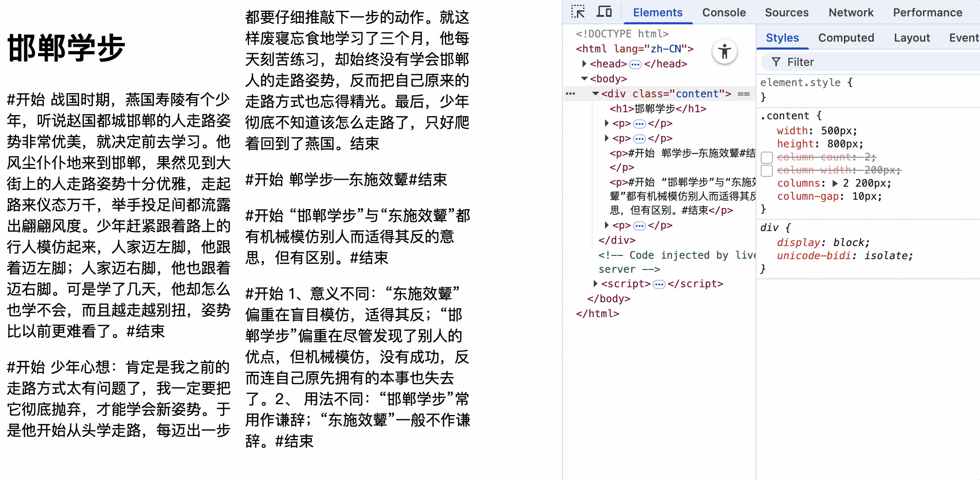Click the closing </div> tag row
The image size is (980, 480).
(x=617, y=240)
